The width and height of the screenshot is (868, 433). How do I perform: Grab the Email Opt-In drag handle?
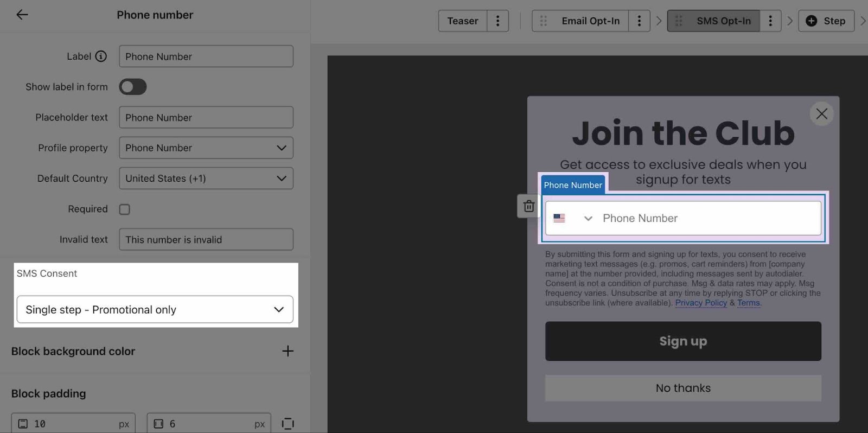tap(543, 21)
